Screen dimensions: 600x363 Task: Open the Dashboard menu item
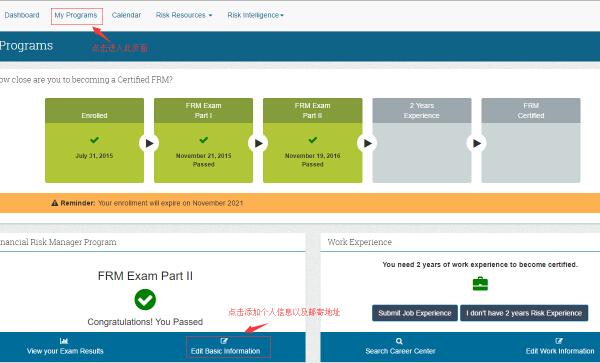pyautogui.click(x=22, y=15)
